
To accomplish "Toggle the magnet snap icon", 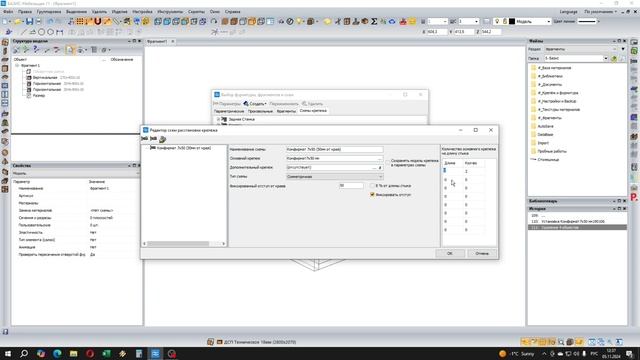I will pyautogui.click(x=98, y=21).
